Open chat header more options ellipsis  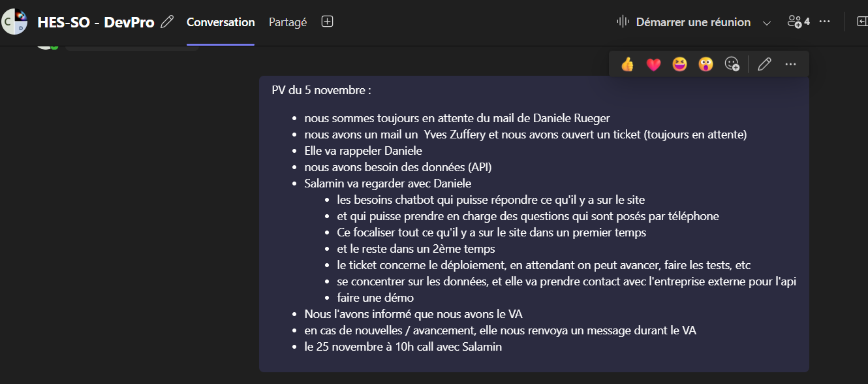click(x=824, y=22)
